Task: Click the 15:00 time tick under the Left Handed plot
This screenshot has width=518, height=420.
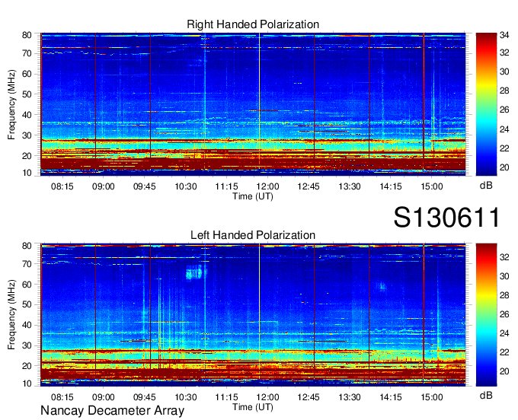Action: point(431,397)
